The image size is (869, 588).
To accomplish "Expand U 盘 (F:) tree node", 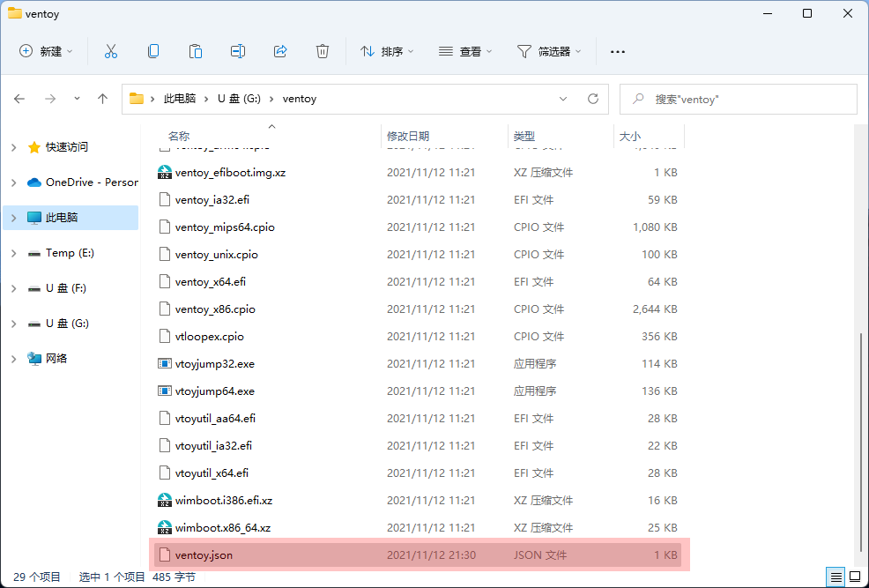I will pos(14,288).
